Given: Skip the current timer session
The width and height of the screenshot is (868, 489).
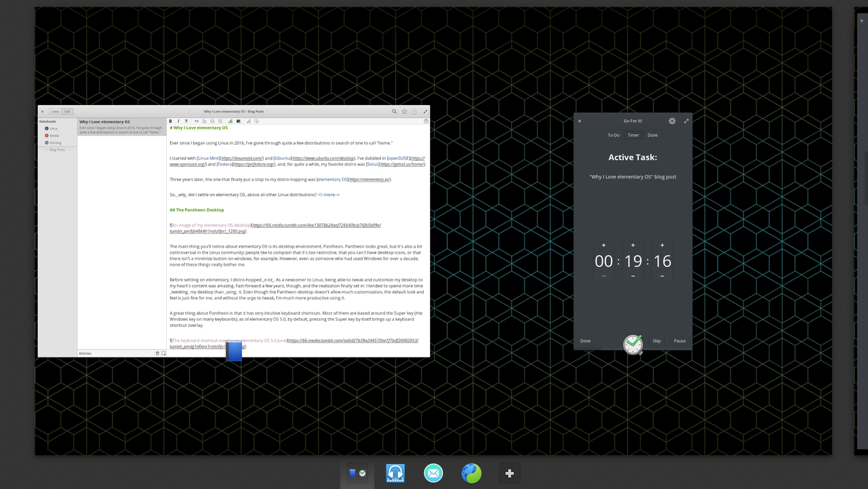Looking at the screenshot, I should tap(656, 341).
